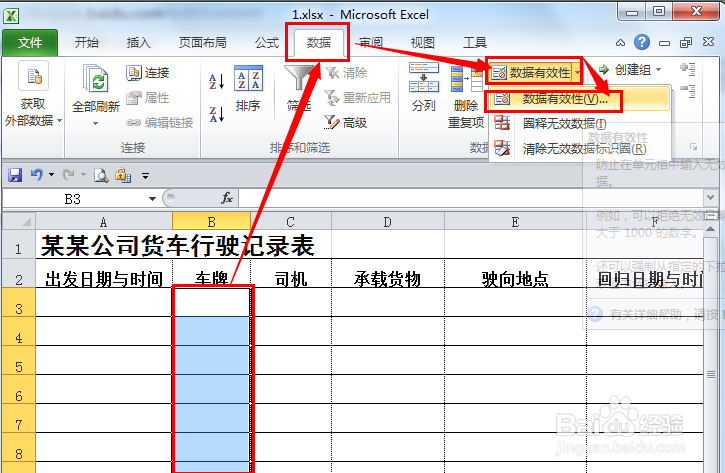
Task: Expand the 创建组 dropdown arrow
Action: click(658, 70)
